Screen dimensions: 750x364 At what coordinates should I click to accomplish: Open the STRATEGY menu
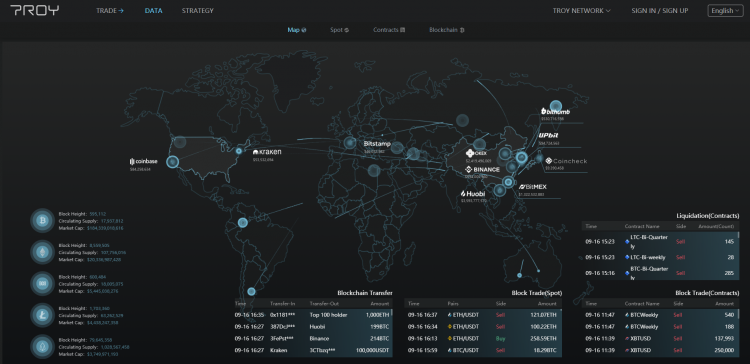pos(198,11)
